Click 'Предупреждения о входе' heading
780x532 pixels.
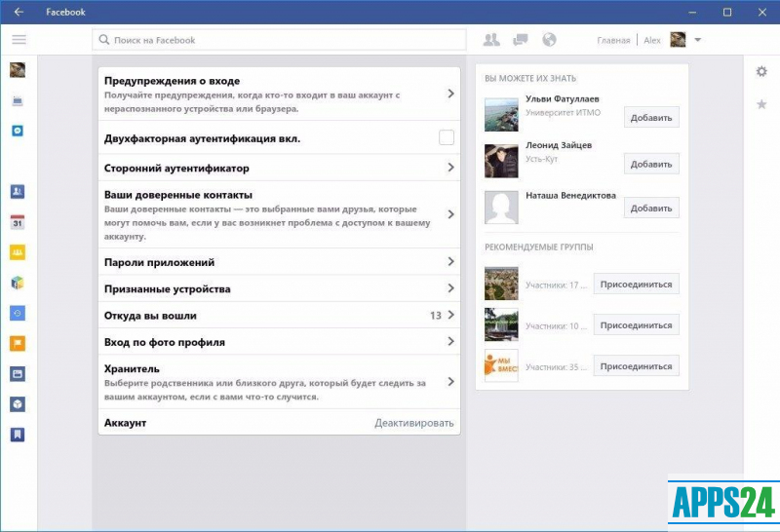[x=172, y=81]
